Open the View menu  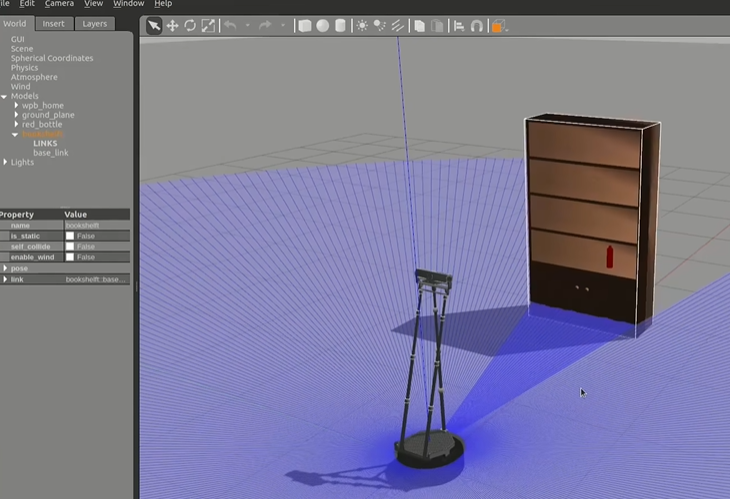click(x=93, y=4)
